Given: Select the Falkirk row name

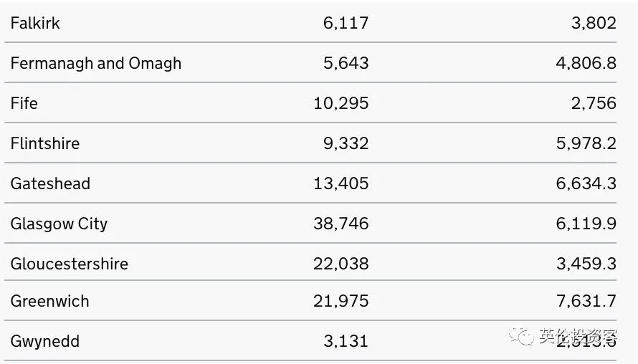Looking at the screenshot, I should pos(35,23).
